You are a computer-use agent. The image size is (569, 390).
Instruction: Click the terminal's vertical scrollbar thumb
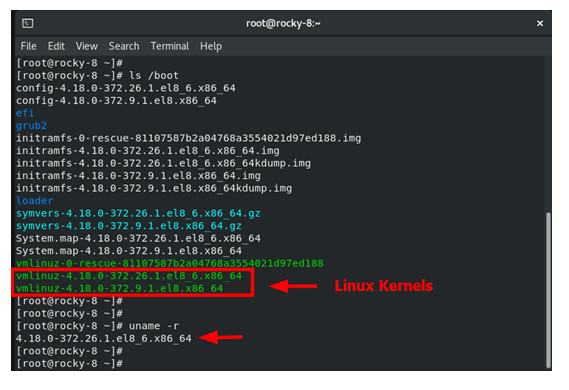pyautogui.click(x=548, y=290)
